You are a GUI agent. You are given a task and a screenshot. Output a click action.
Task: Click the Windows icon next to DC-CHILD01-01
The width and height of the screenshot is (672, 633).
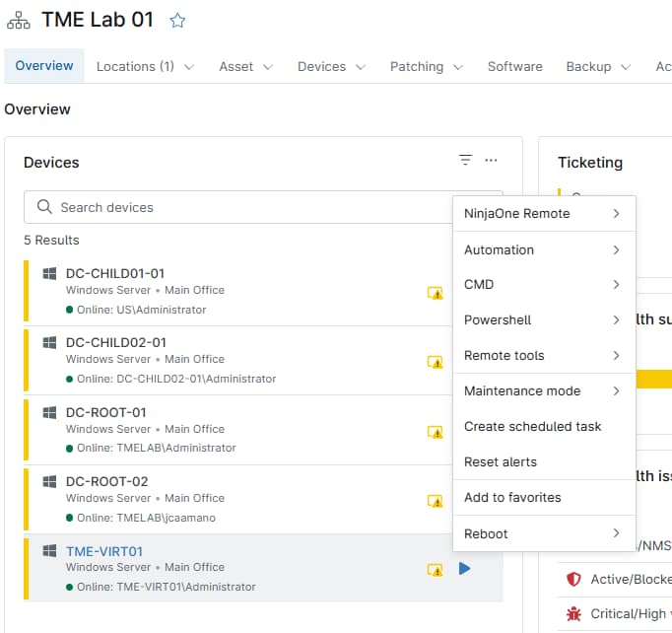click(x=49, y=274)
